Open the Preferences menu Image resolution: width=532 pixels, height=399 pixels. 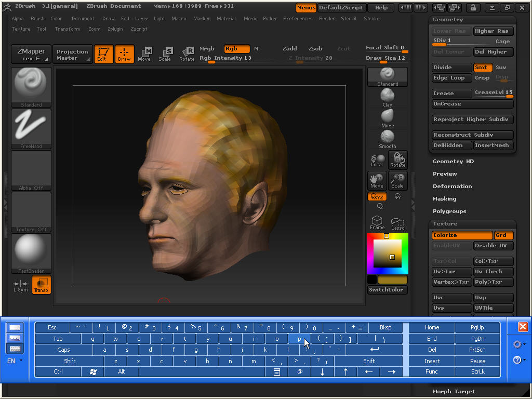coord(298,18)
